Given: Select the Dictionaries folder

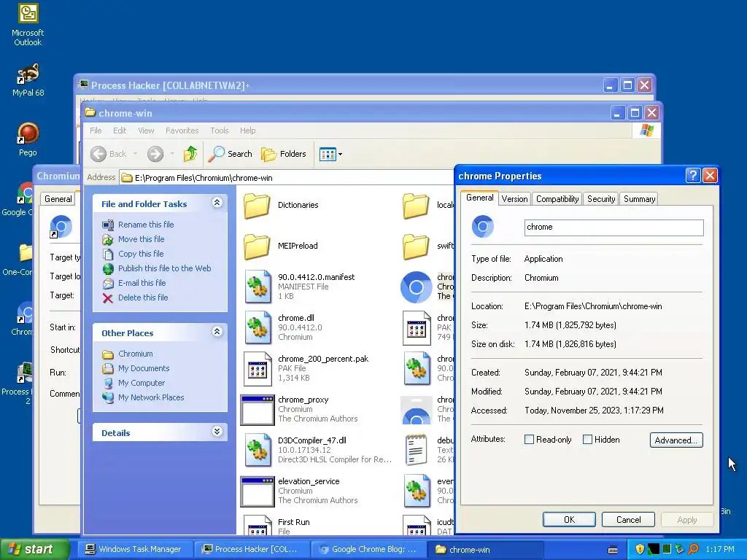Looking at the screenshot, I should pyautogui.click(x=281, y=205).
